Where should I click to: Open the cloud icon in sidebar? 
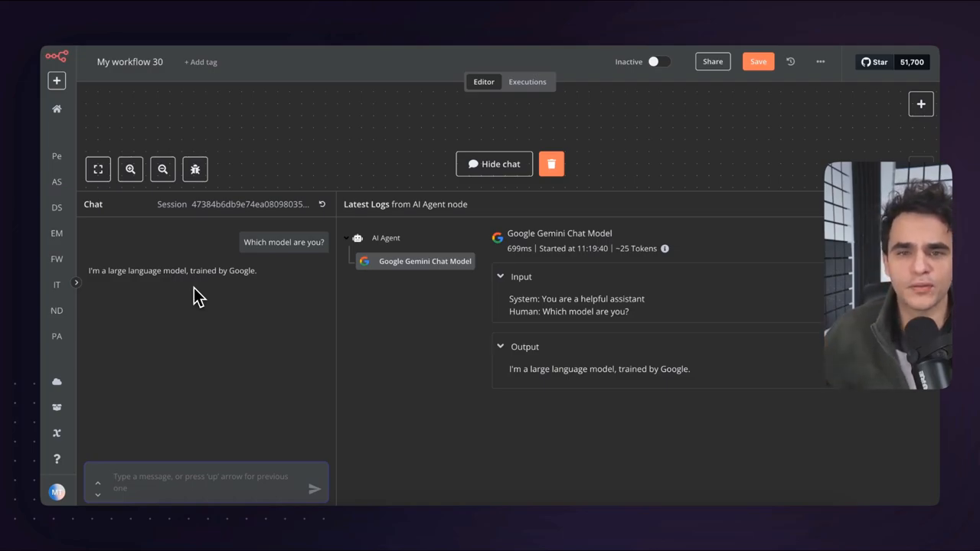pos(57,382)
